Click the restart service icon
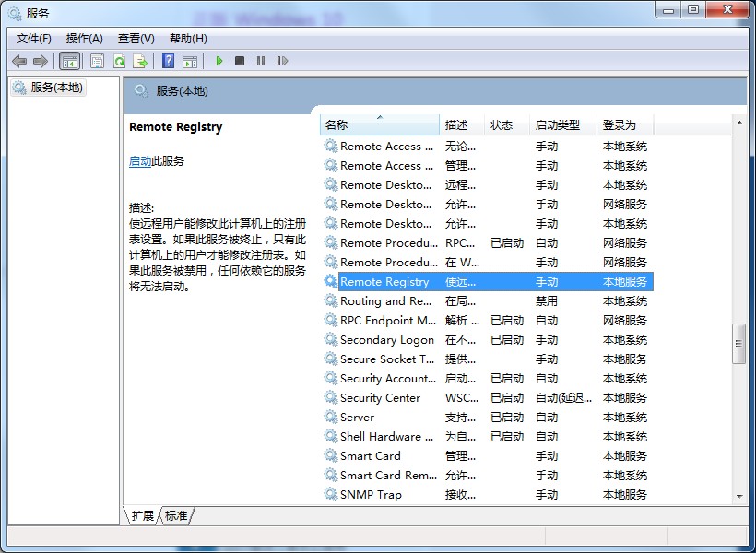Image resolution: width=756 pixels, height=553 pixels. pyautogui.click(x=282, y=61)
